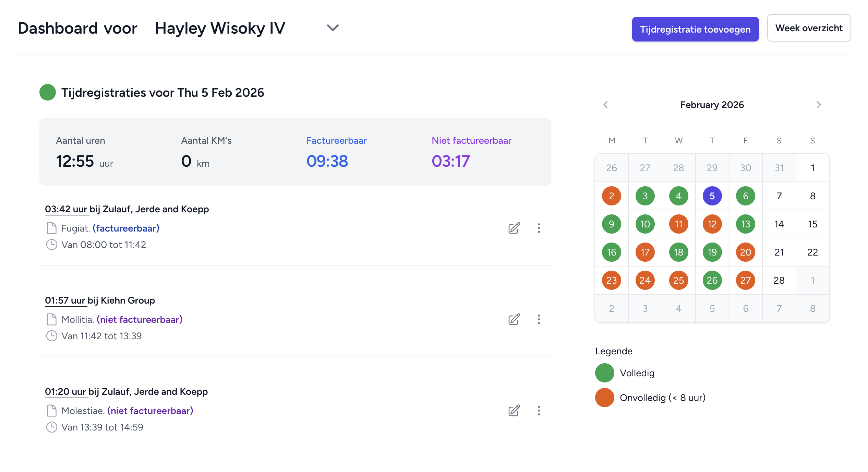This screenshot has width=868, height=472.
Task: Select February 20 in the calendar
Action: pos(746,252)
